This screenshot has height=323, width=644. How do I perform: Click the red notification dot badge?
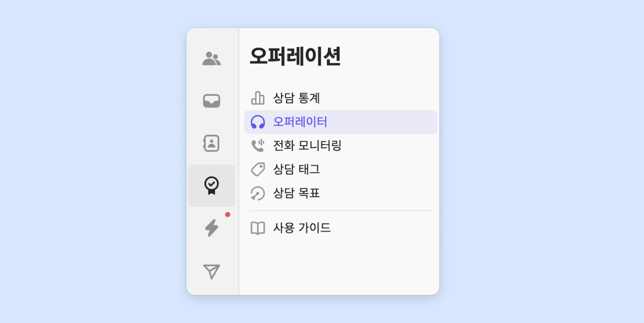point(227,214)
